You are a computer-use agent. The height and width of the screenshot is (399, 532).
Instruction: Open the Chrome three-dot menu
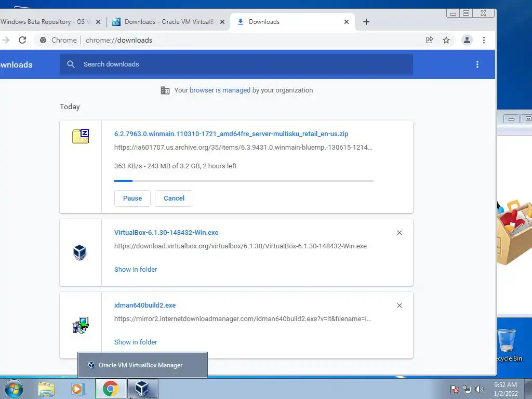click(484, 40)
